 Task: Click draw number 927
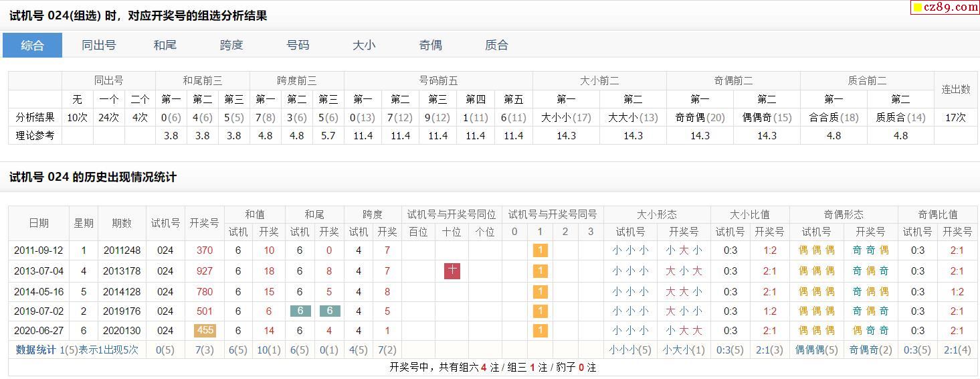tap(205, 271)
